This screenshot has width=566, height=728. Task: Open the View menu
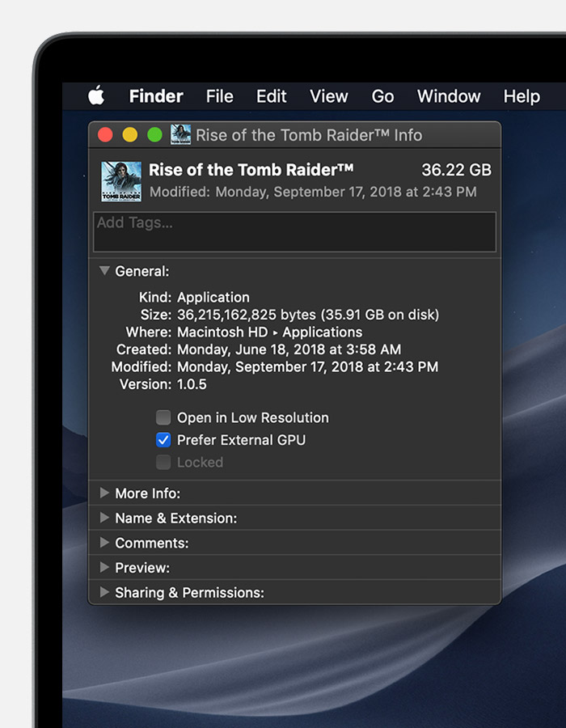[329, 96]
